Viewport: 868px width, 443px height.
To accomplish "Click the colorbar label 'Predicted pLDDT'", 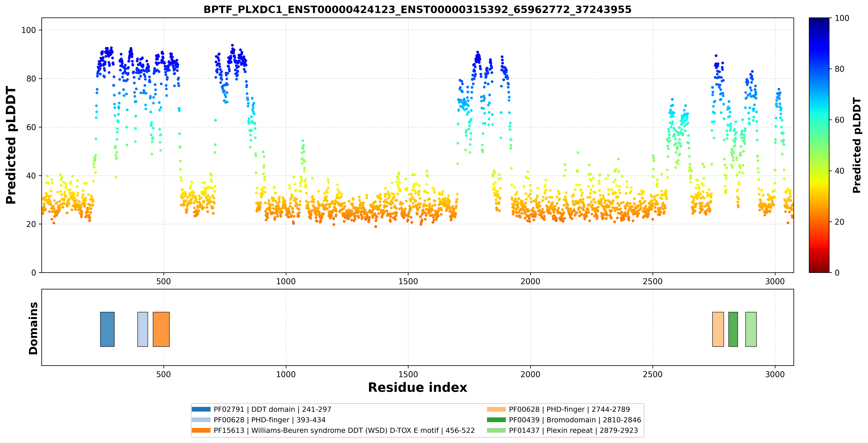I will tap(857, 145).
